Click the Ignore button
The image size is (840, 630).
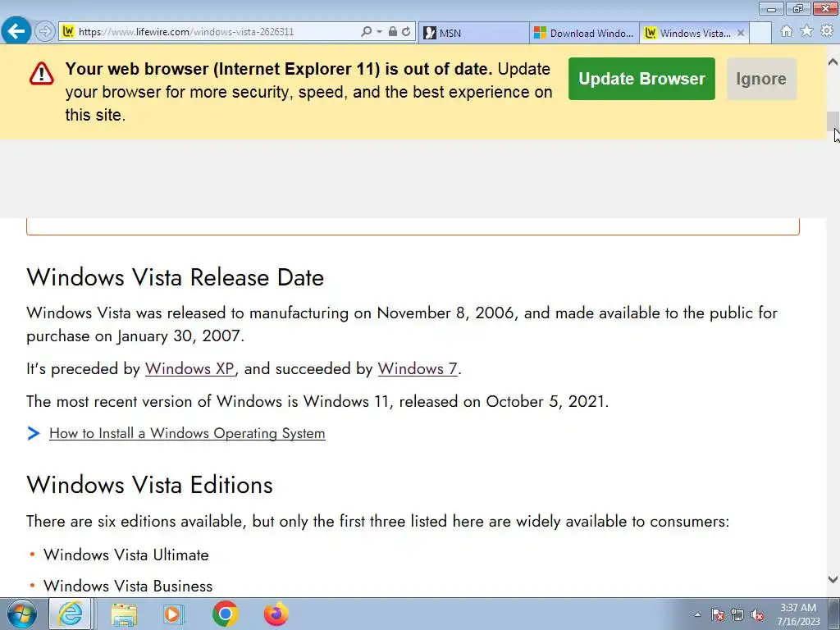click(761, 79)
